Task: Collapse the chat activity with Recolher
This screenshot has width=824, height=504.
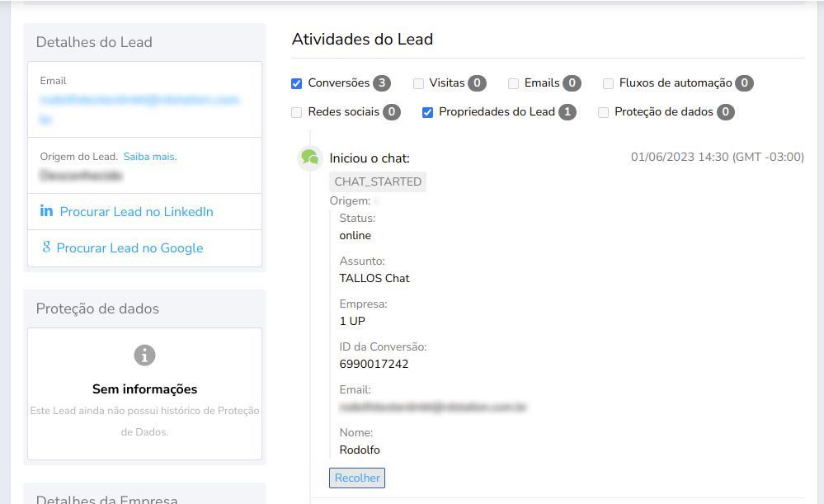Action: (x=356, y=478)
